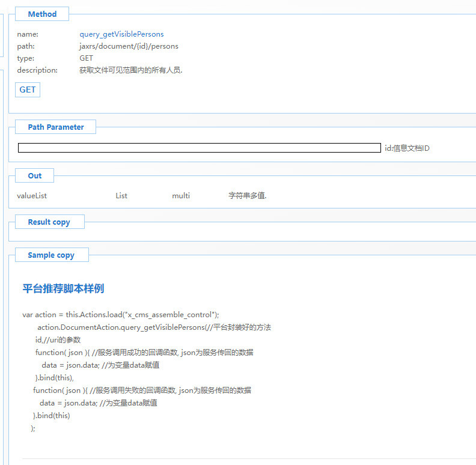Click the 字符串多值 description cell

(x=248, y=196)
